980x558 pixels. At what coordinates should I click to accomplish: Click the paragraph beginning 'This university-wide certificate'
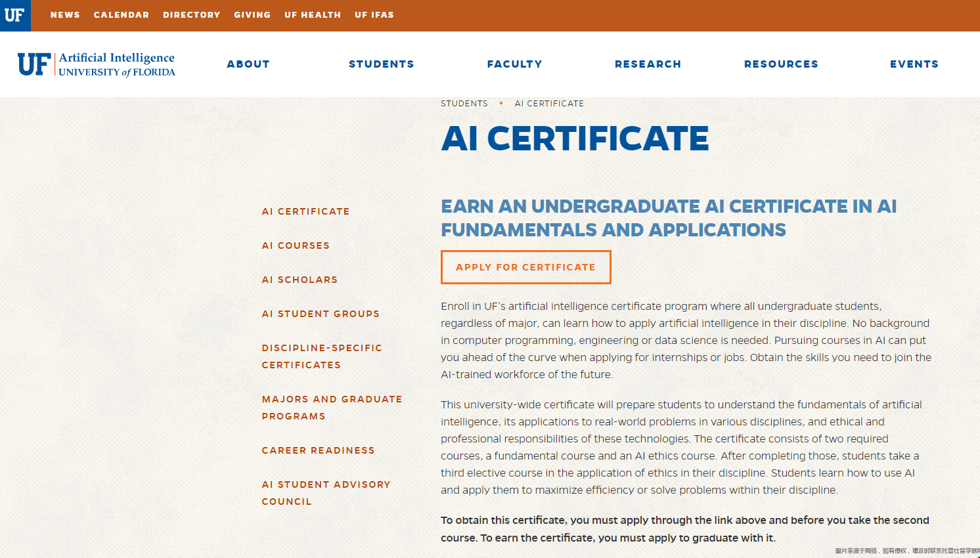click(681, 447)
